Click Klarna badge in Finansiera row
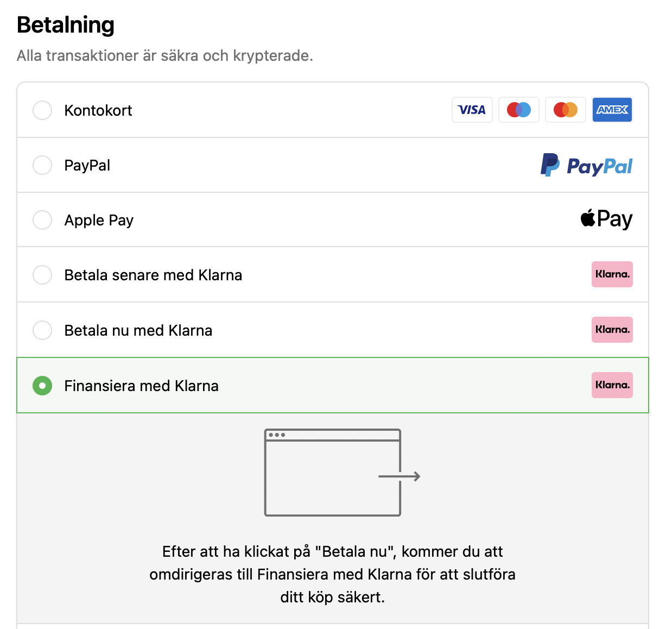The height and width of the screenshot is (629, 672). [612, 385]
